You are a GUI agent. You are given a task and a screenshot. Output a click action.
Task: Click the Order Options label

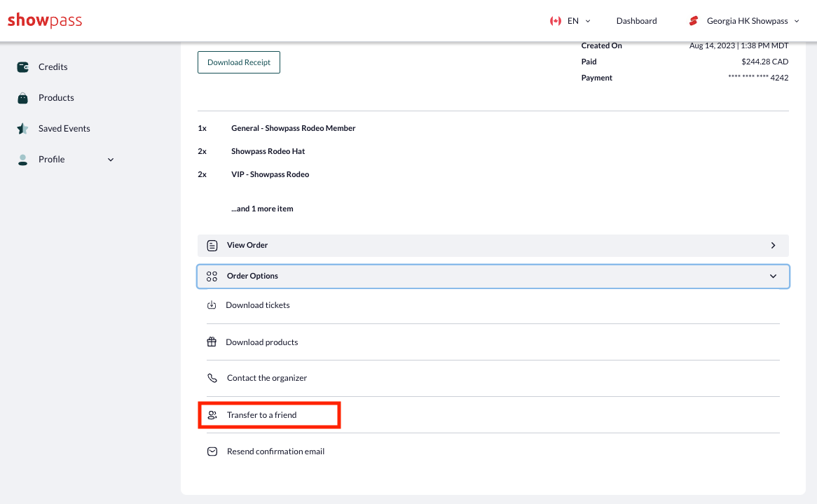point(253,276)
